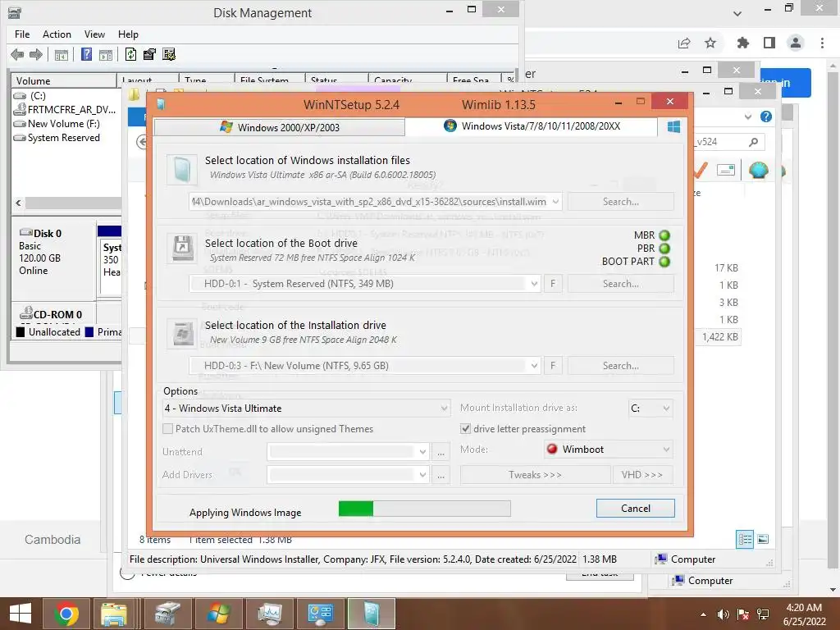Screen dimensions: 840x630
Task: Click the Installation drive icon
Action: coord(181,333)
